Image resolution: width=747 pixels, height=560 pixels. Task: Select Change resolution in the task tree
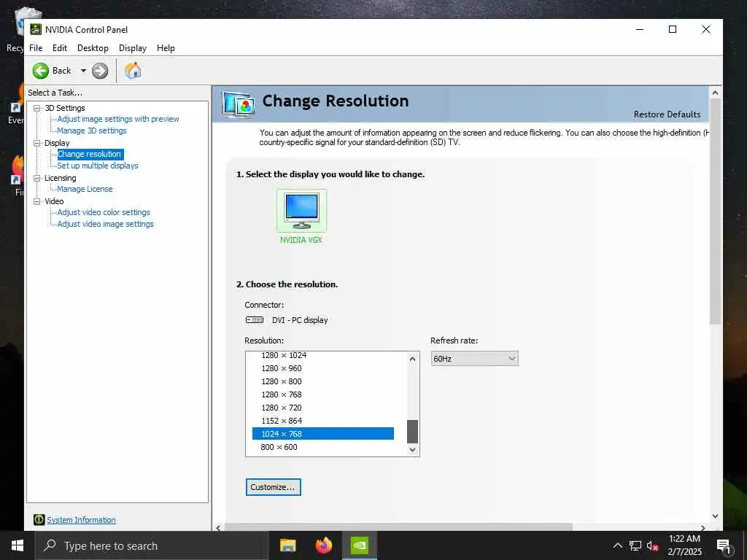(x=90, y=154)
